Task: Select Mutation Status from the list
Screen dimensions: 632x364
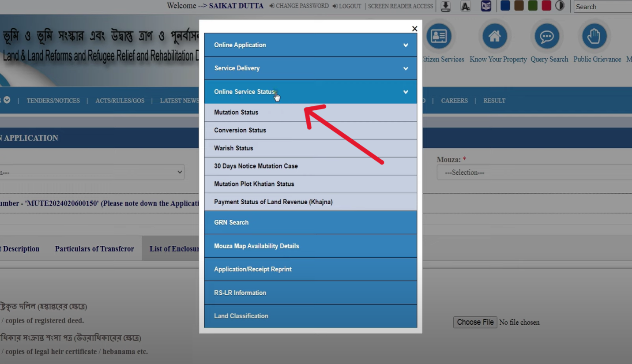Action: coord(236,113)
